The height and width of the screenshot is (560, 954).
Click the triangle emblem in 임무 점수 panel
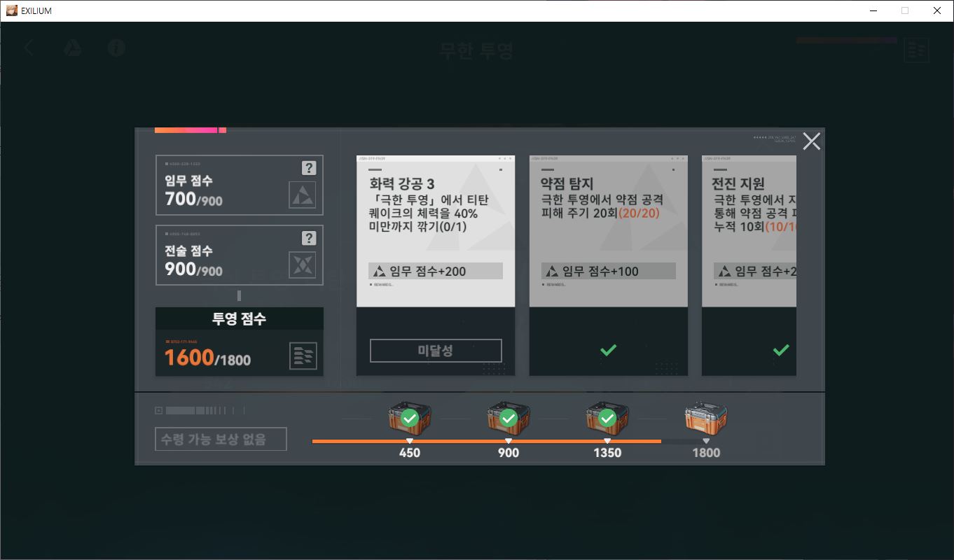(x=303, y=195)
